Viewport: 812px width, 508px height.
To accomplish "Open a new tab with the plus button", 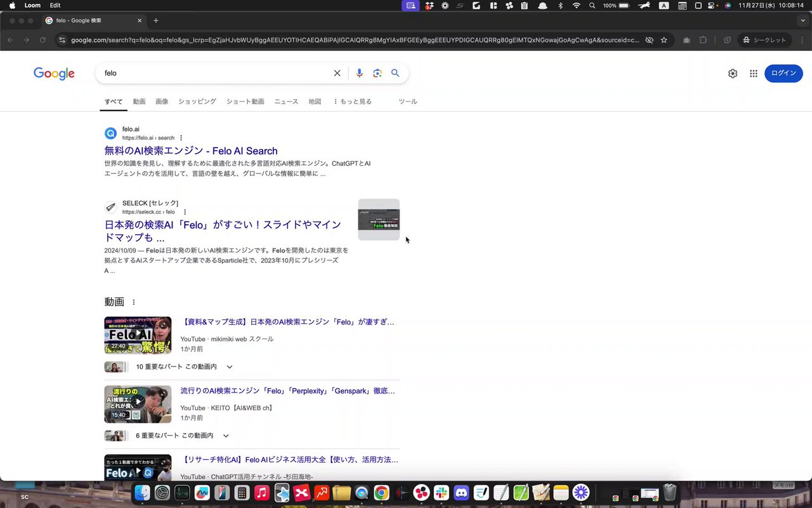I will point(156,20).
